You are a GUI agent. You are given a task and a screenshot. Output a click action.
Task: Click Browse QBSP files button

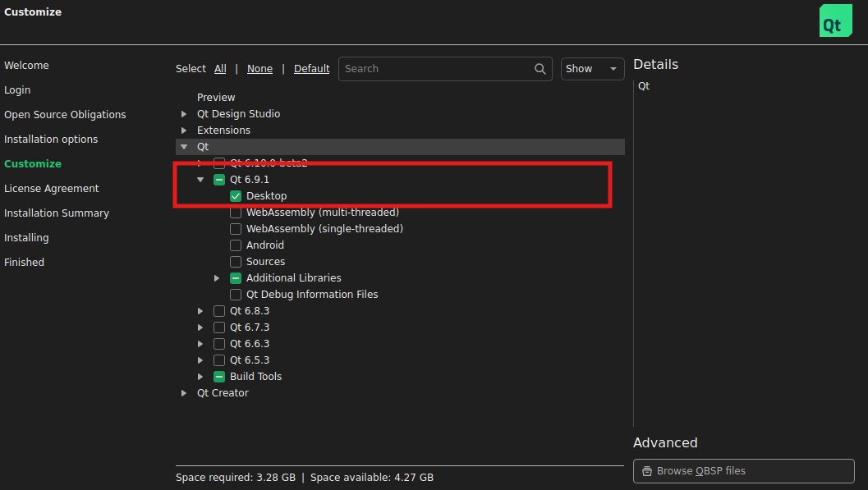tap(743, 471)
